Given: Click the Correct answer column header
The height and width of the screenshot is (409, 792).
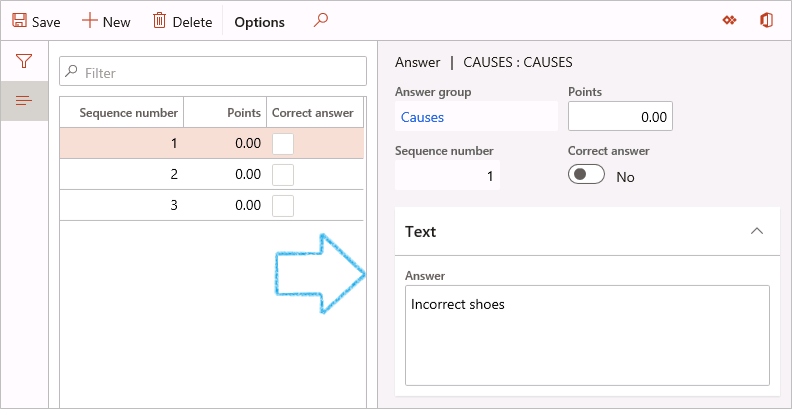Looking at the screenshot, I should point(315,112).
